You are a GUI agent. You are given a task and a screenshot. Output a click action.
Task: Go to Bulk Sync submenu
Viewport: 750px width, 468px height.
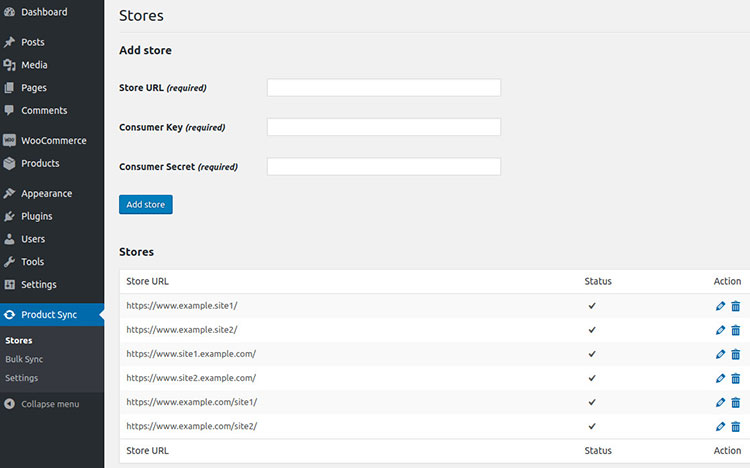[24, 359]
